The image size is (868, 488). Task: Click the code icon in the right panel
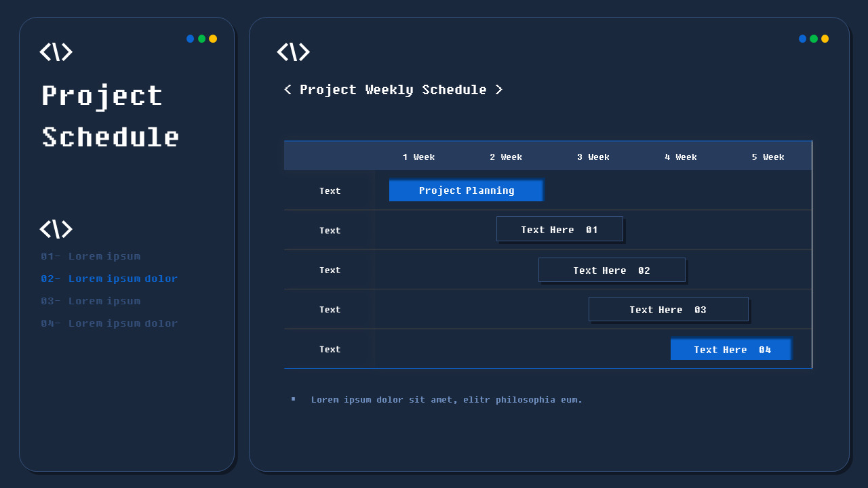[x=293, y=52]
